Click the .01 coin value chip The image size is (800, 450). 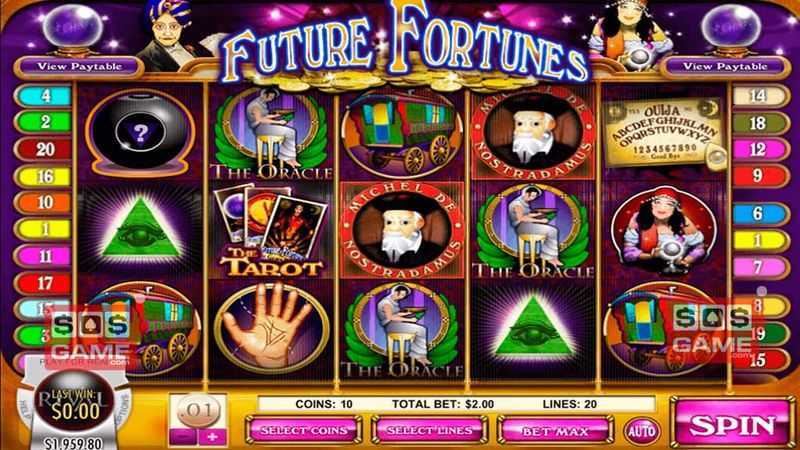198,410
